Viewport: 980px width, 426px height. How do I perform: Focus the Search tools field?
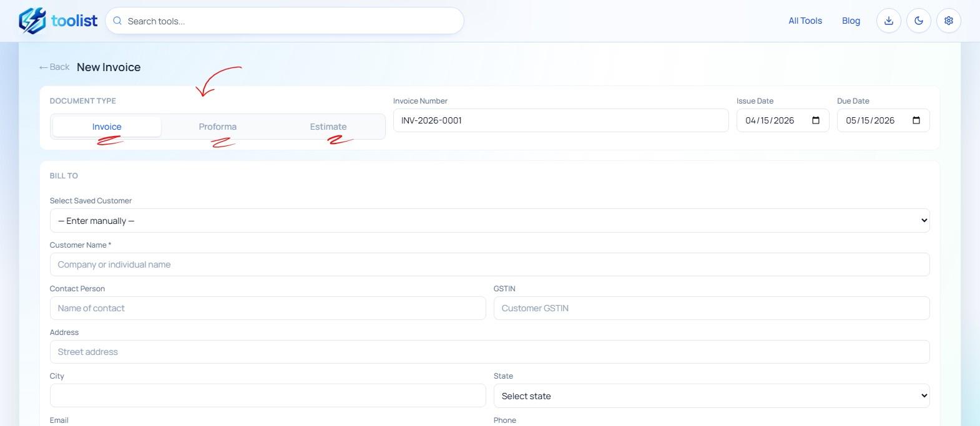coord(285,21)
